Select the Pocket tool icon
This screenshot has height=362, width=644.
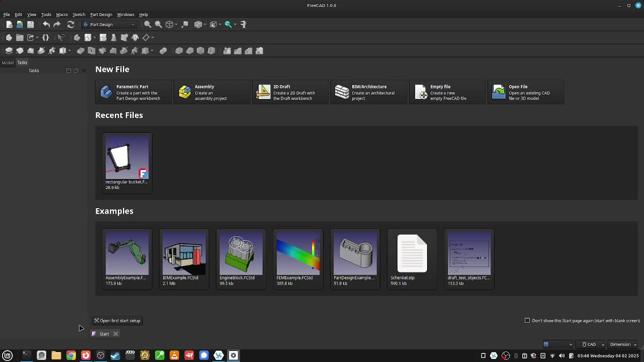click(x=80, y=51)
